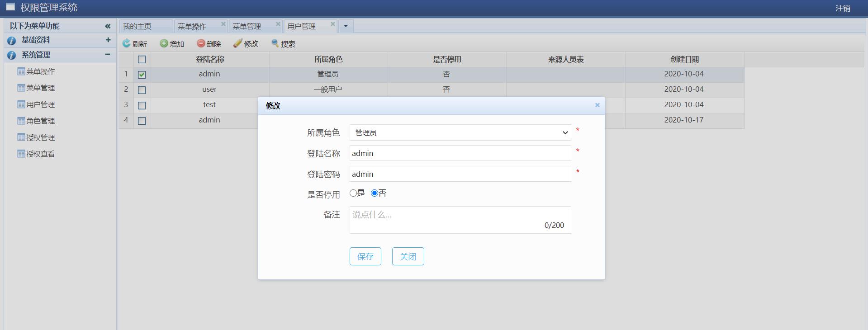This screenshot has width=868, height=330.
Task: Click the grid icon of 角色管理
Action: [21, 121]
